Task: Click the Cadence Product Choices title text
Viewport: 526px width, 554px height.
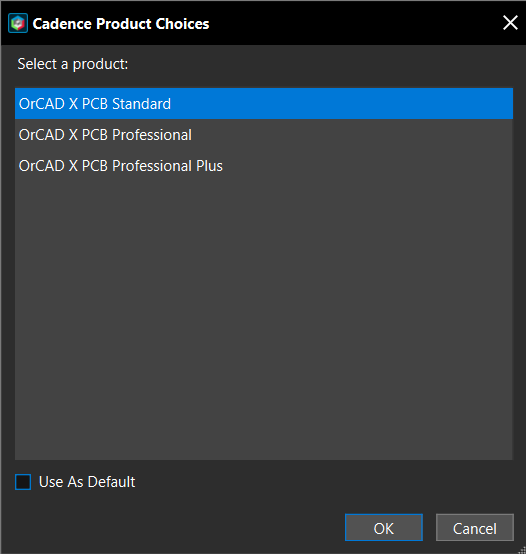Action: (x=121, y=24)
